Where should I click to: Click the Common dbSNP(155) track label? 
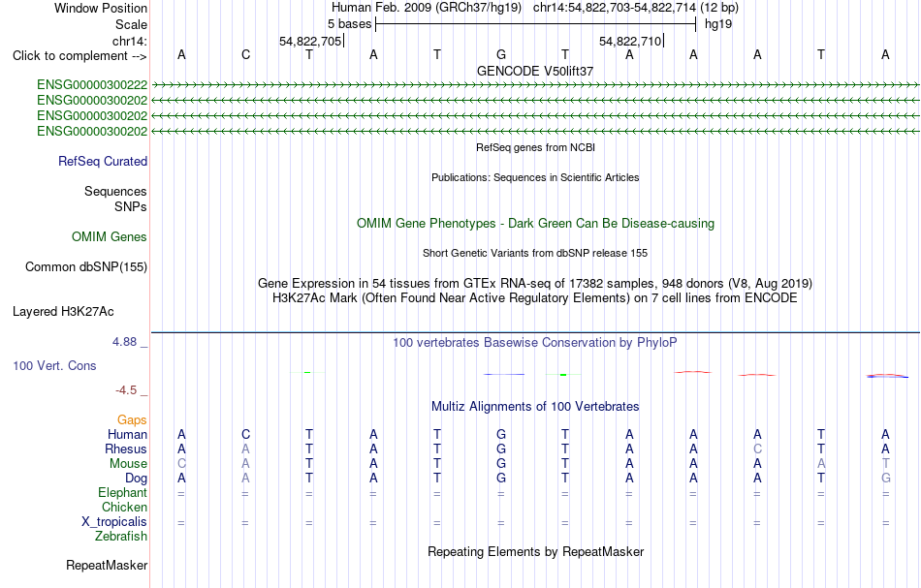tap(86, 267)
